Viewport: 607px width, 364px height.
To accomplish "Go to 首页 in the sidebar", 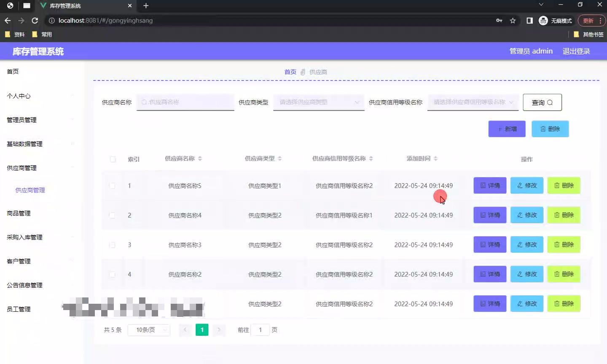I will tap(13, 72).
